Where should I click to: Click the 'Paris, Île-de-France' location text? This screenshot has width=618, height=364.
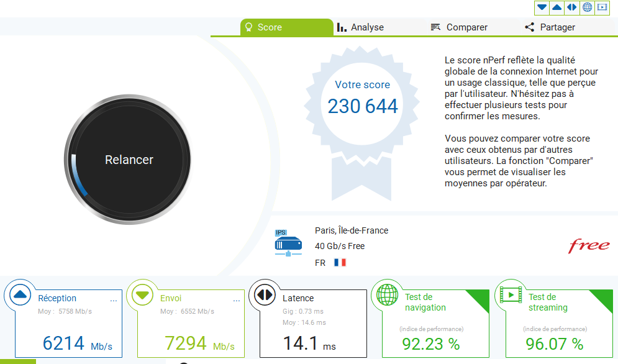tap(352, 230)
